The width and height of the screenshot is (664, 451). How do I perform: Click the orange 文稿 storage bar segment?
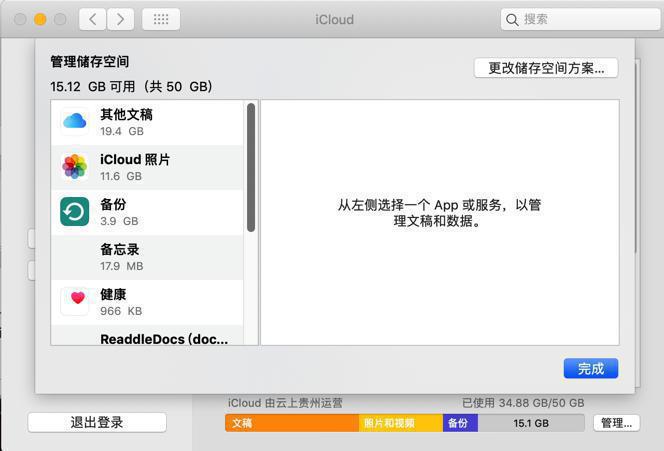292,423
